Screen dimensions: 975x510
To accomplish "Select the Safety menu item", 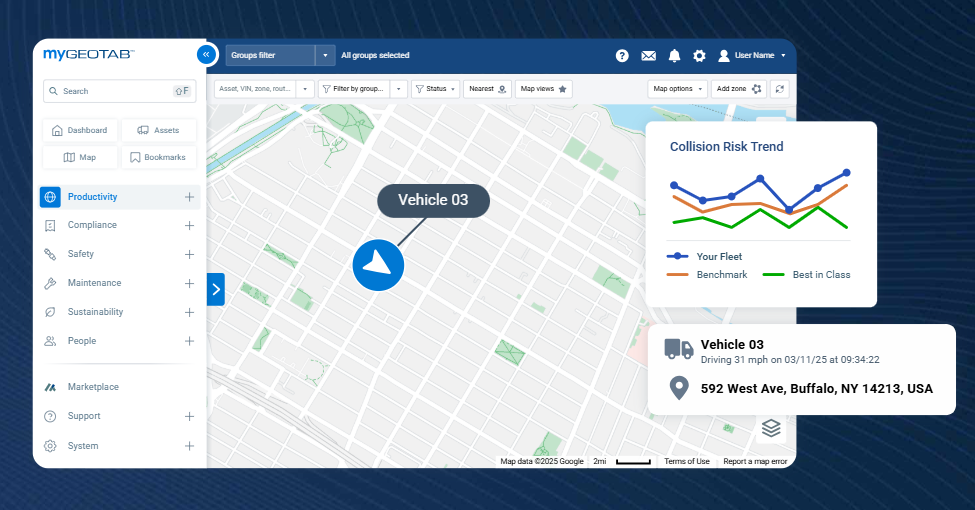I will click(x=120, y=254).
